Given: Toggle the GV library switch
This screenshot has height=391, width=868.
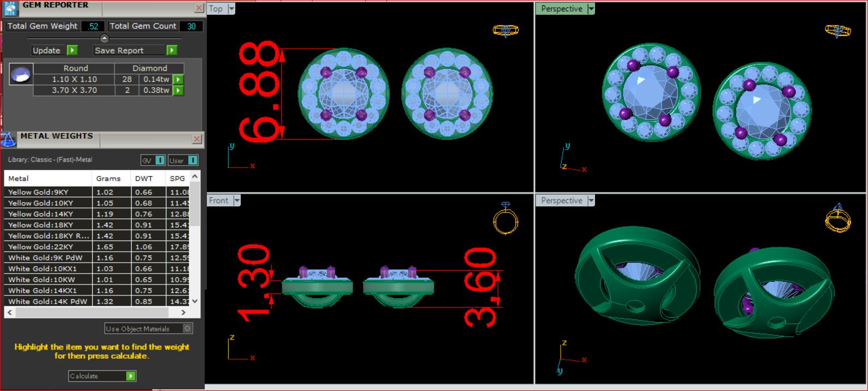Looking at the screenshot, I should pyautogui.click(x=159, y=161).
